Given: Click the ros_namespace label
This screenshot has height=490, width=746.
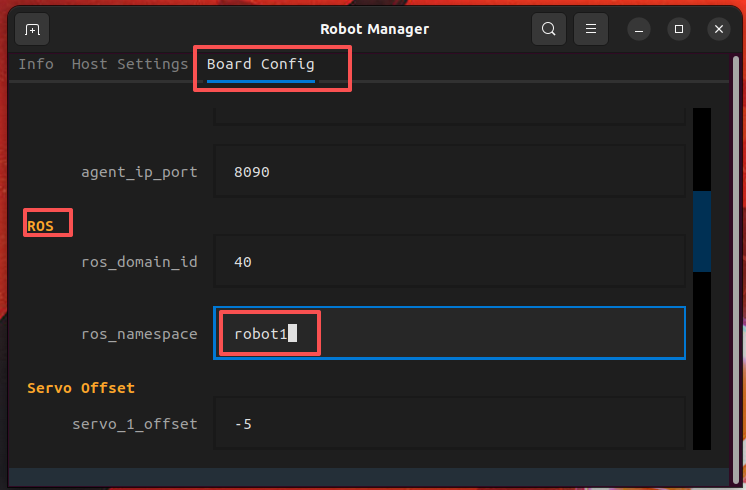Looking at the screenshot, I should (139, 334).
